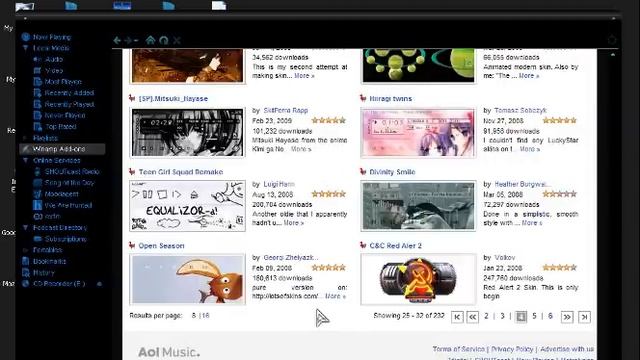Open the Never Played list
Viewport: 640px width, 360px height.
65,116
